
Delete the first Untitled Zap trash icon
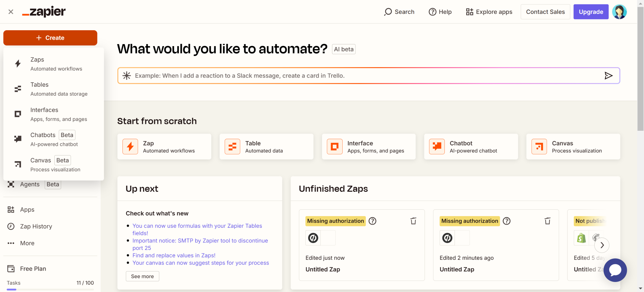[413, 221]
